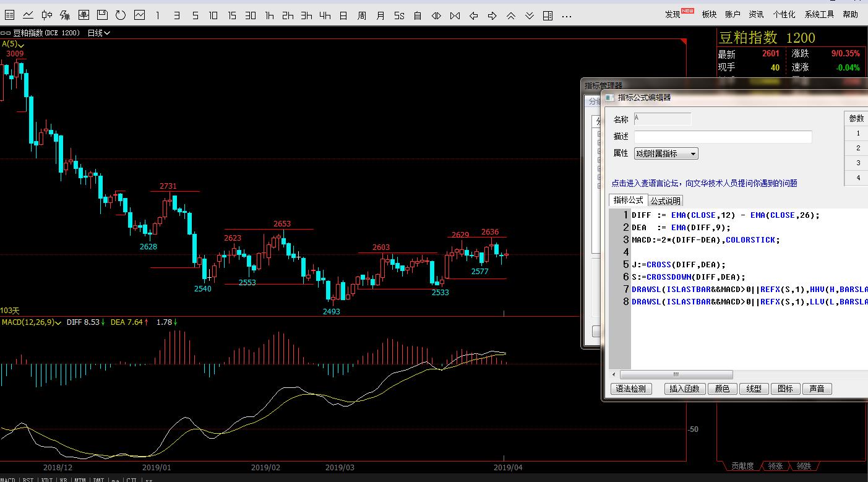Toggle the side panel layout icon

548,15
